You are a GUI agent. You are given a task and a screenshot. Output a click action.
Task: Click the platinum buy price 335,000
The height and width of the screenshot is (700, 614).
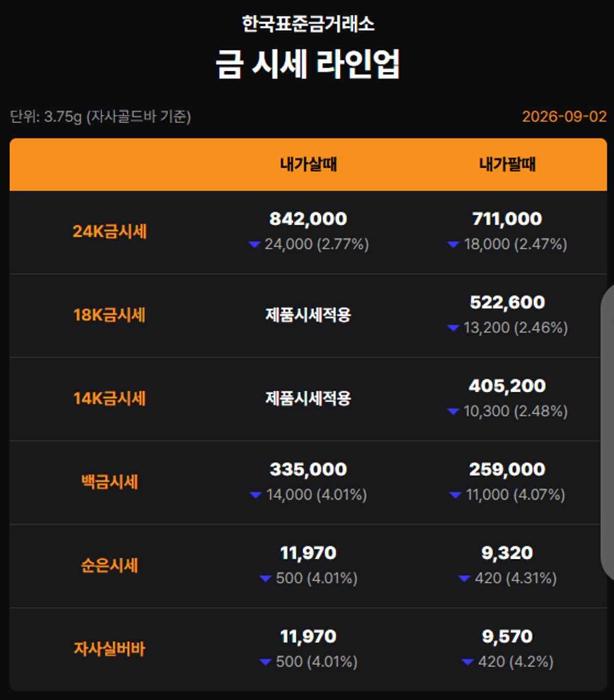tap(308, 470)
